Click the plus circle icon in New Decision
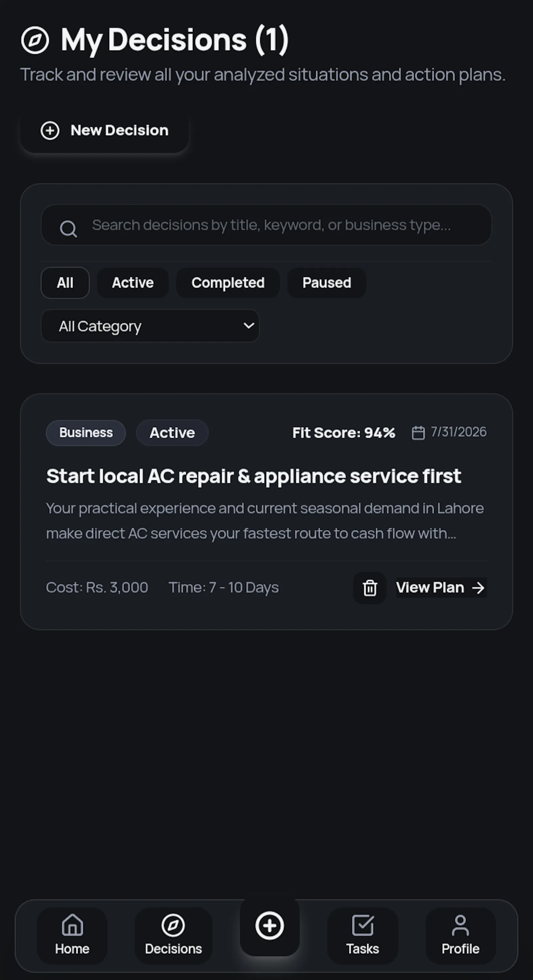 click(50, 130)
